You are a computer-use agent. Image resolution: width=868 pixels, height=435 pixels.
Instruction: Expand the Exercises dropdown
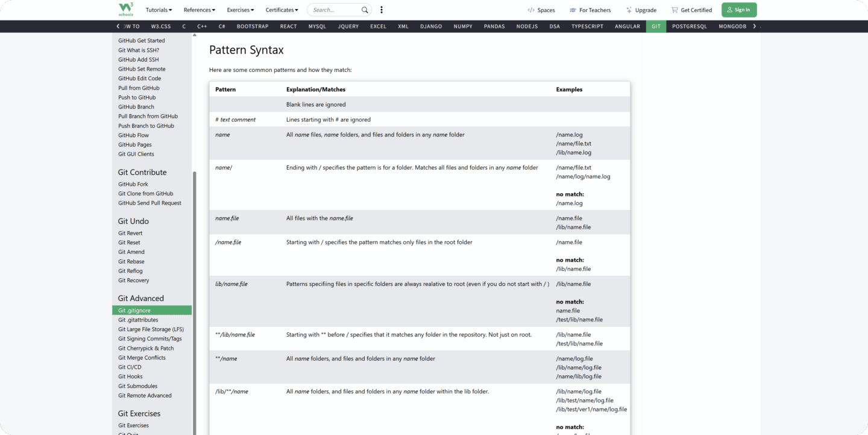(x=241, y=10)
